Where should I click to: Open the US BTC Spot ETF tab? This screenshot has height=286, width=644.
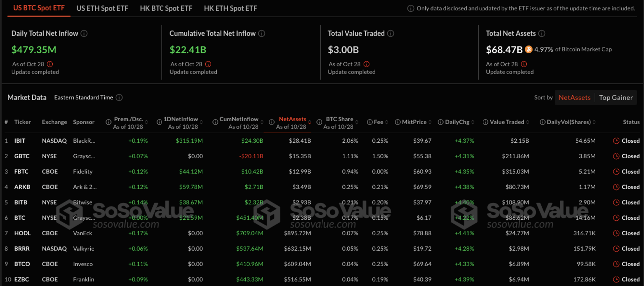pos(39,8)
